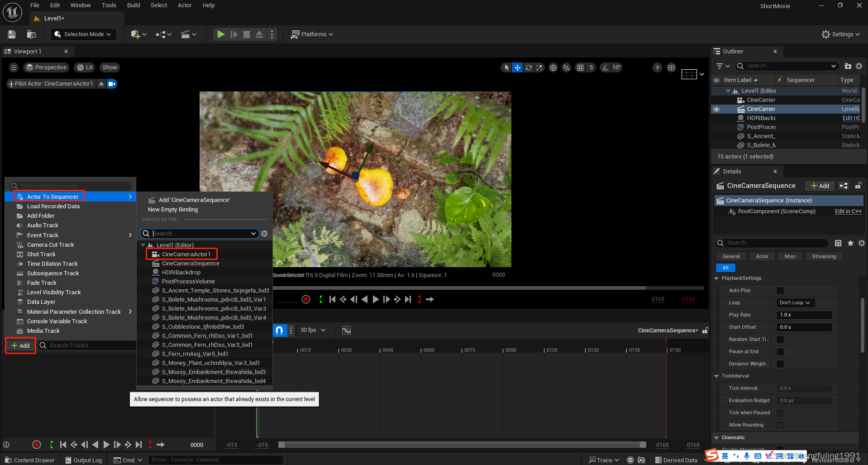
Task: Select Camera Cut Track menu entry
Action: tap(70, 245)
